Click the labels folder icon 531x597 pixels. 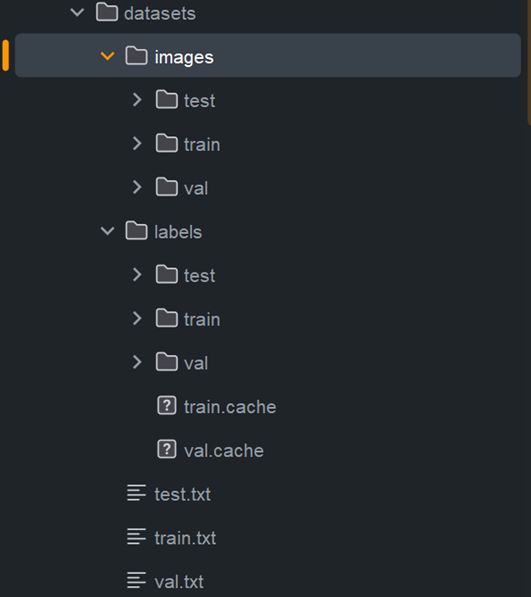(136, 231)
